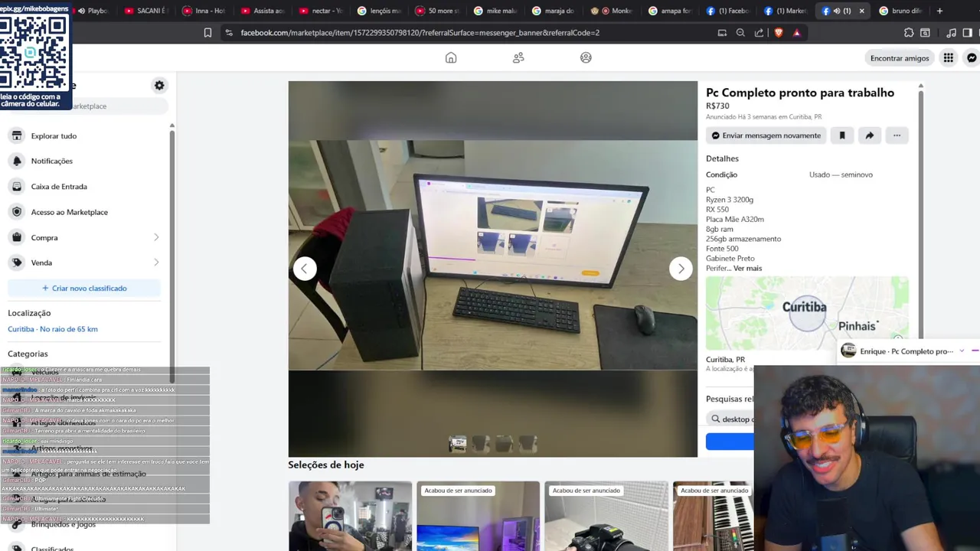Viewport: 980px width, 551px height.
Task: Click the browser address bar URL
Action: [x=420, y=33]
